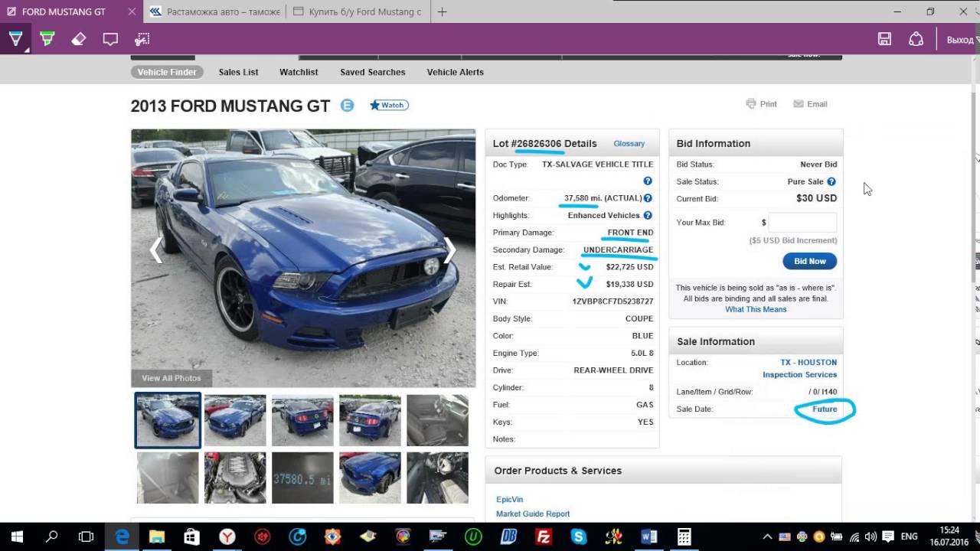Close the FORD MUSTANG GT tab

point(132,11)
